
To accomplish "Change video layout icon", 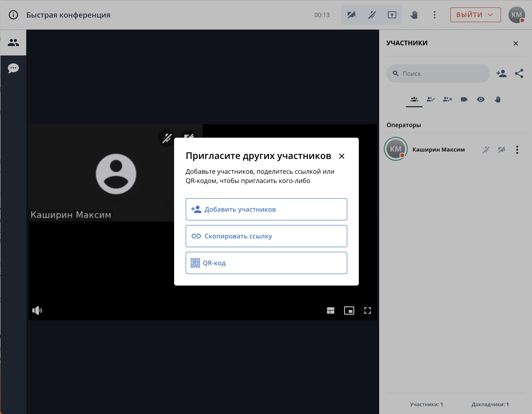I will point(331,311).
